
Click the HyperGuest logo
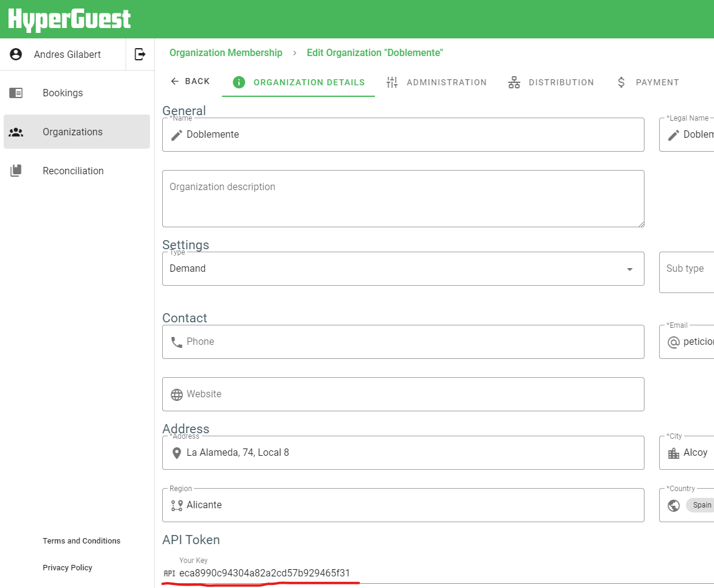click(x=70, y=19)
